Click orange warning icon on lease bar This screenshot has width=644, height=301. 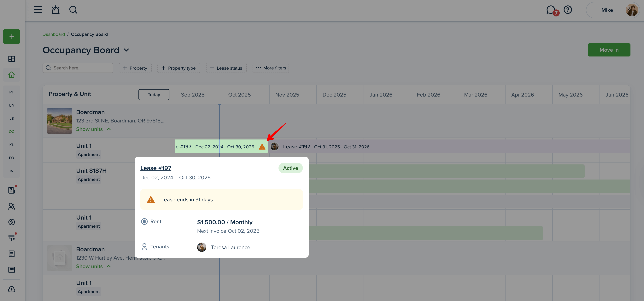click(262, 147)
